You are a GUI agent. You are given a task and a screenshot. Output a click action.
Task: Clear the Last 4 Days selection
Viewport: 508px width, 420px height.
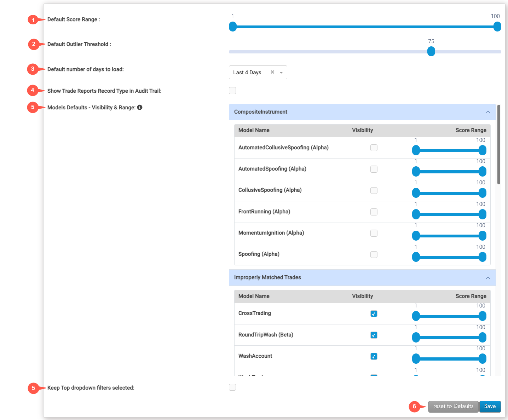tap(272, 72)
